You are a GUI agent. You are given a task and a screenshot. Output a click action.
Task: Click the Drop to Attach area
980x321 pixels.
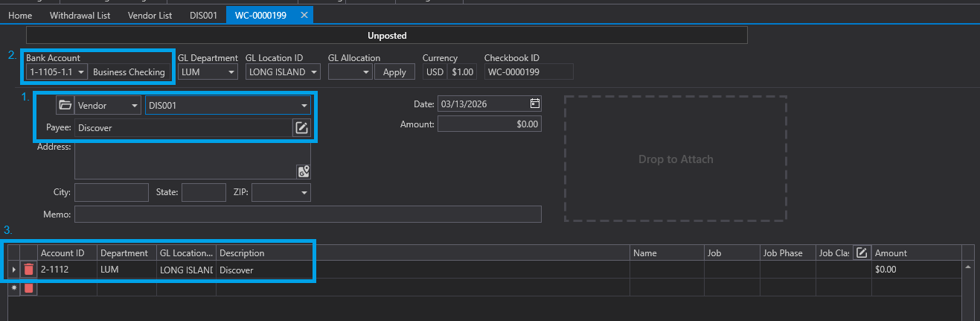(675, 159)
